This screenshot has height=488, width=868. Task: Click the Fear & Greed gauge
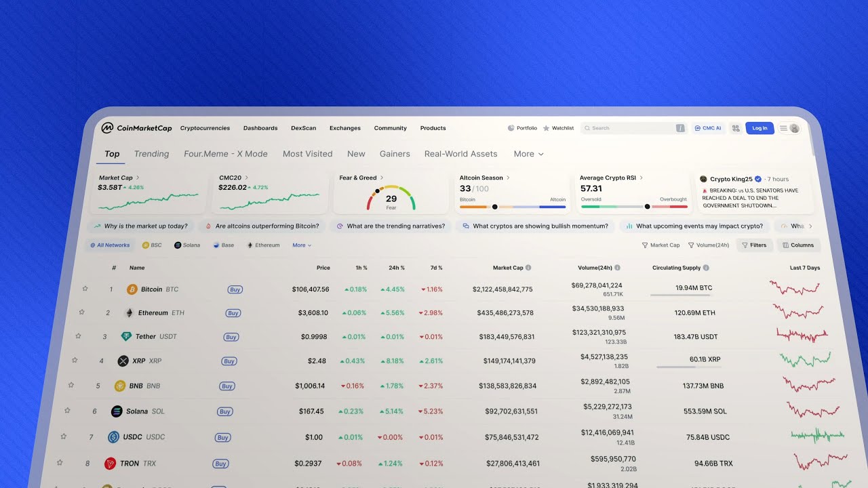coord(391,197)
